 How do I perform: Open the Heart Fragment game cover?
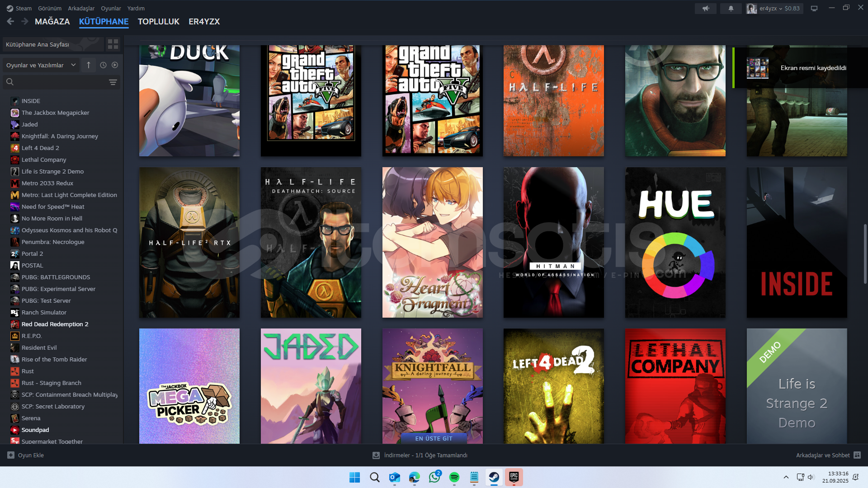tap(433, 243)
